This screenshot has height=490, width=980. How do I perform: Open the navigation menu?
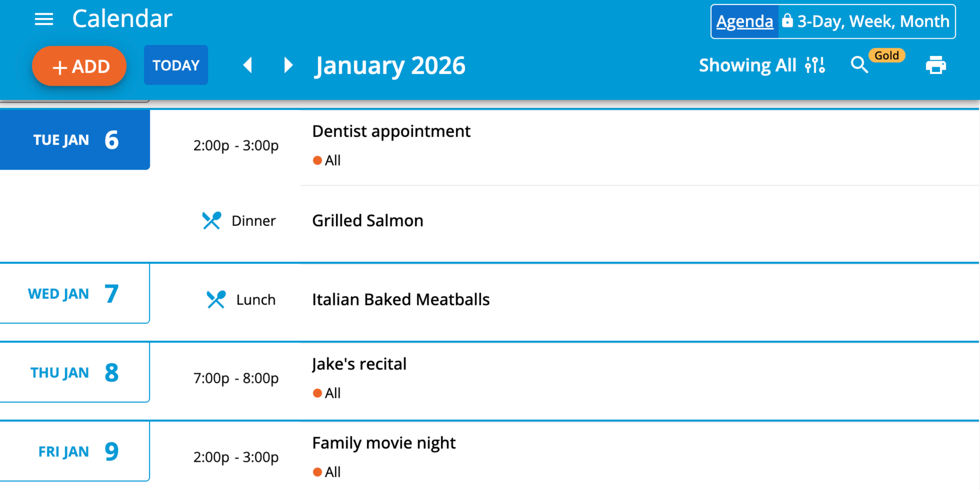(x=44, y=19)
